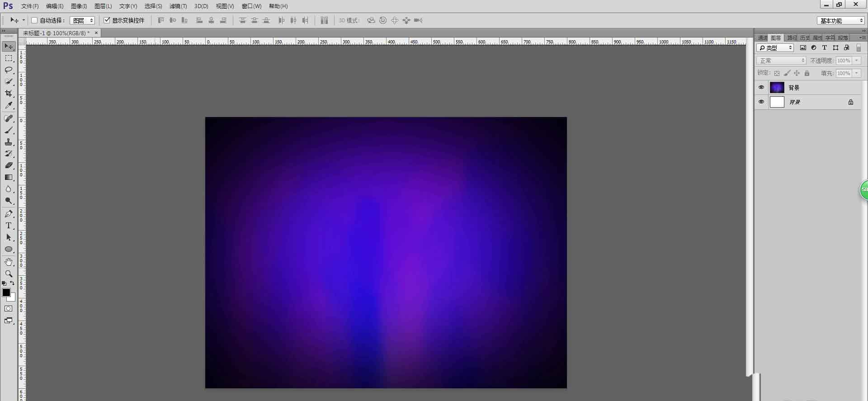Open the 图像(I) menu
Screen dimensions: 868x401
click(79, 6)
